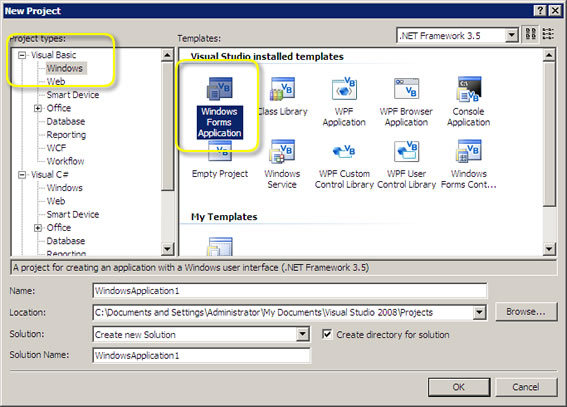Select the Console Application template
This screenshot has width=567, height=407.
468,102
